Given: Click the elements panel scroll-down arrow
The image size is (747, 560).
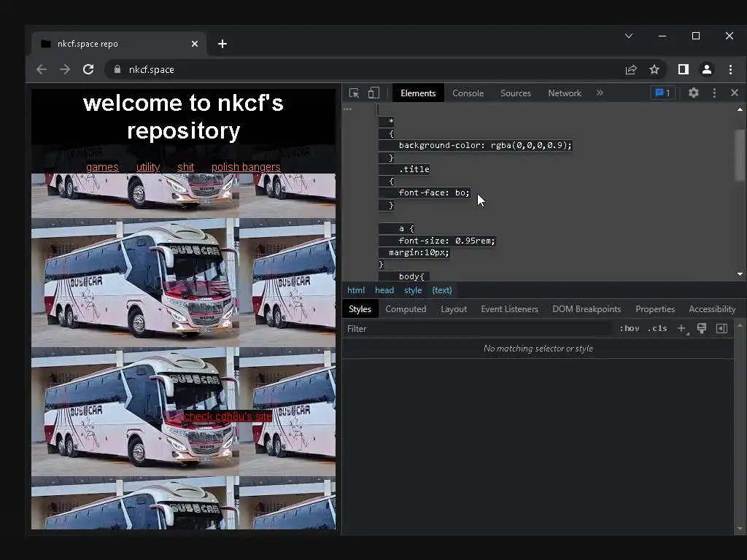Looking at the screenshot, I should click(740, 274).
